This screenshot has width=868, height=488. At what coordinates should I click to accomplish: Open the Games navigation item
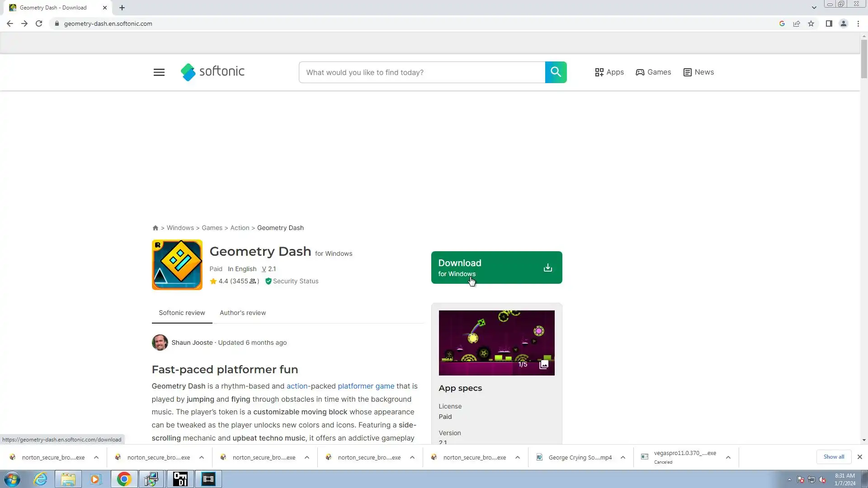click(x=653, y=72)
